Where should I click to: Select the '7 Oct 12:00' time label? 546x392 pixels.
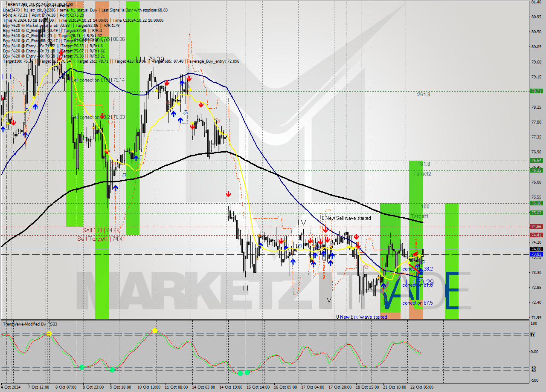[x=39, y=387]
